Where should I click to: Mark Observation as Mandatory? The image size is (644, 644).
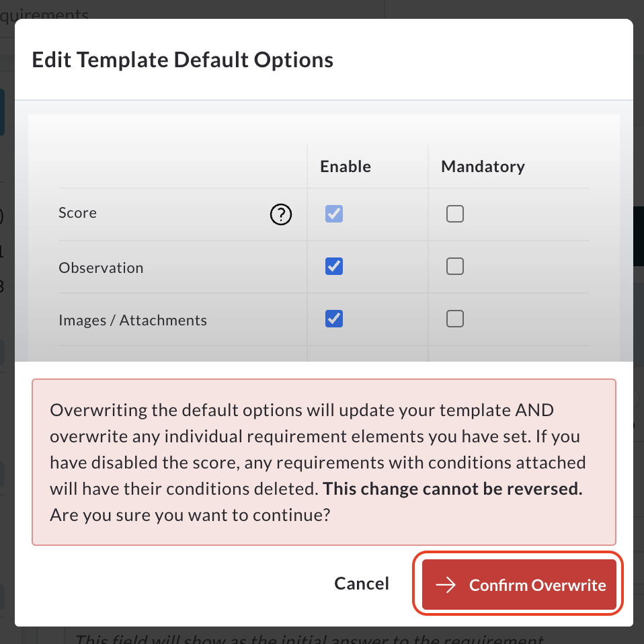tap(455, 266)
